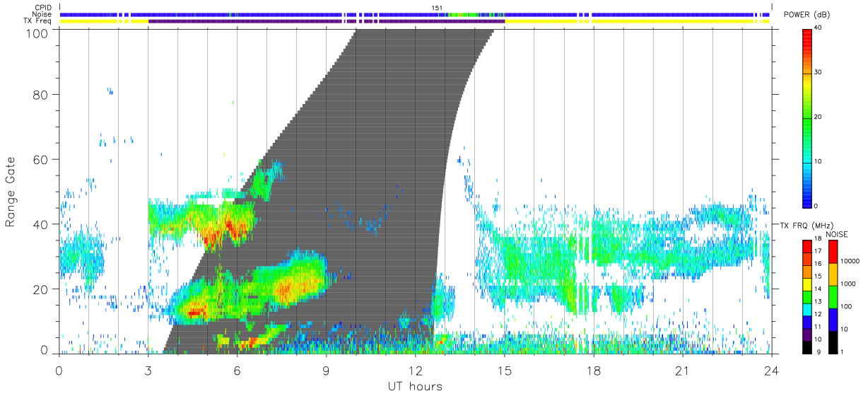Pick the purple swatch on TX FRQ colorbar
Screen dimensions: 868x401
[807, 335]
